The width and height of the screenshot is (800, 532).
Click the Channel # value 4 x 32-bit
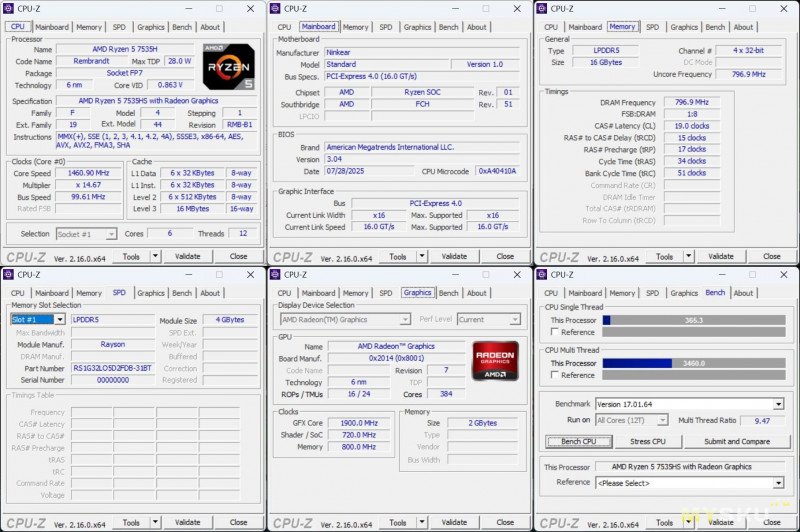(748, 50)
